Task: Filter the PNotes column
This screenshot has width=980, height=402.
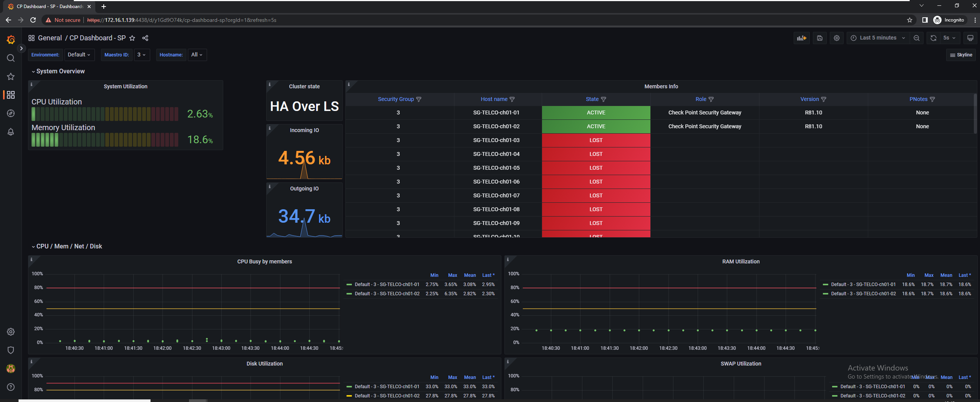Action: (x=932, y=99)
